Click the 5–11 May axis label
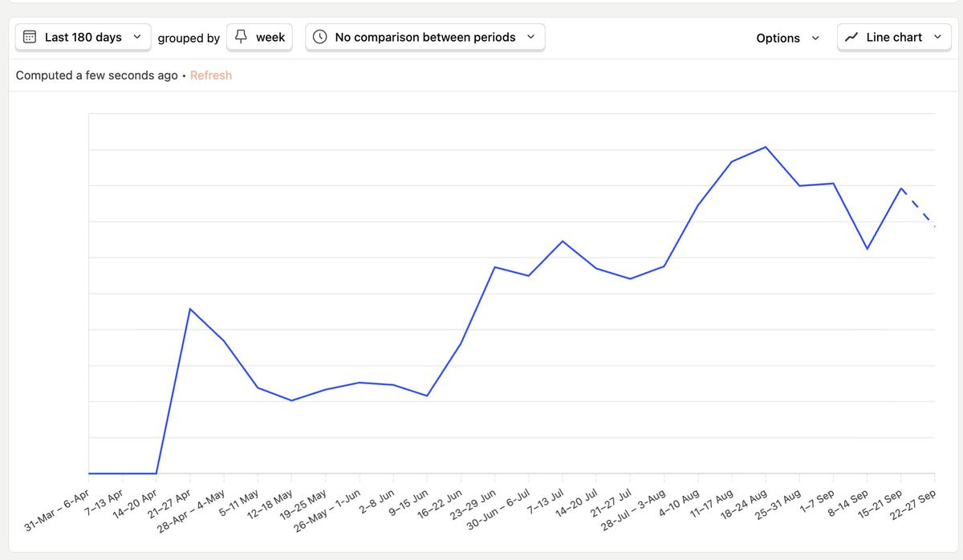This screenshot has height=560, width=963. pos(238,502)
